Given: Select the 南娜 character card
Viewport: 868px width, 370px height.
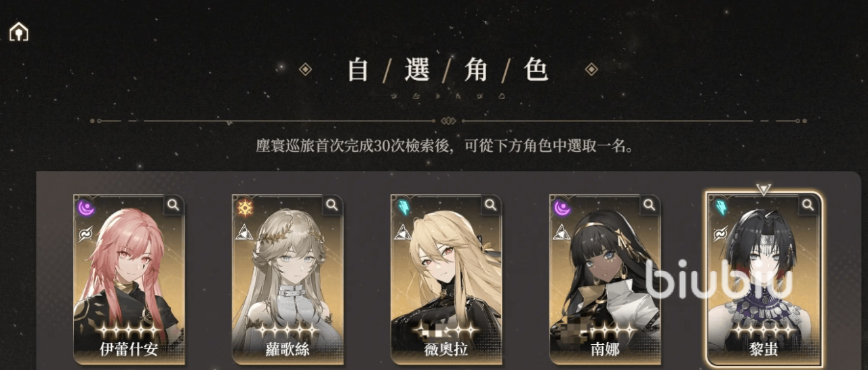Looking at the screenshot, I should click(x=605, y=280).
